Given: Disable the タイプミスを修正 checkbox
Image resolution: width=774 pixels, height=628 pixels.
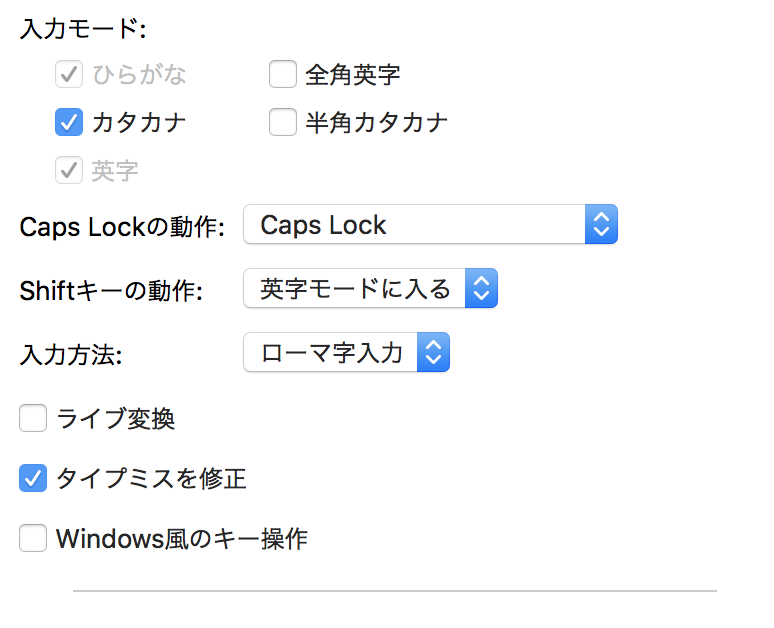Looking at the screenshot, I should [x=34, y=479].
